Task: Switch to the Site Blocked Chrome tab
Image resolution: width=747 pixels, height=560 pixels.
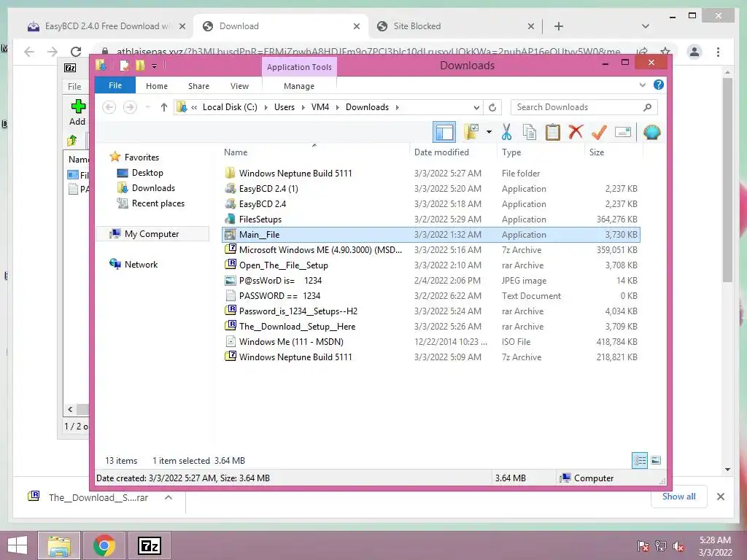Action: click(455, 26)
